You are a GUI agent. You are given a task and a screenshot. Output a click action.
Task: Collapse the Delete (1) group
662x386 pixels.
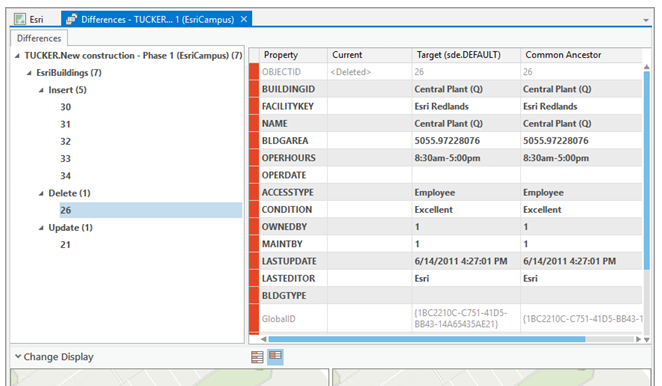41,193
